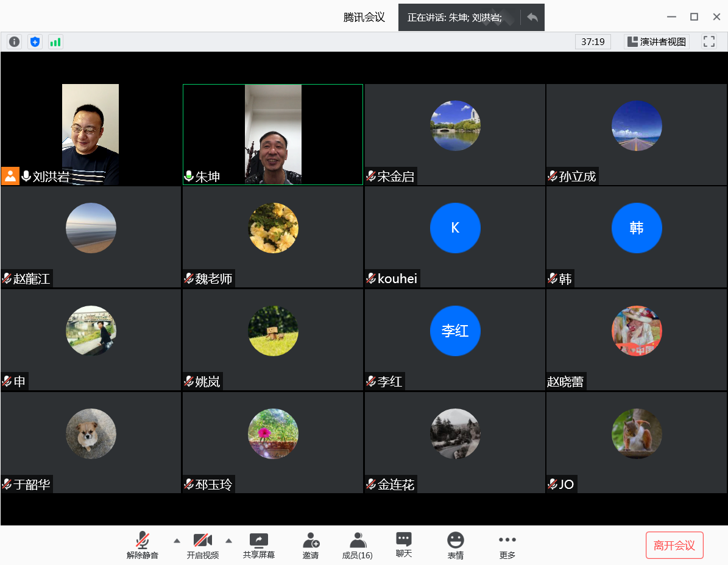Click the meeting info icon
The width and height of the screenshot is (728, 565).
[x=15, y=42]
